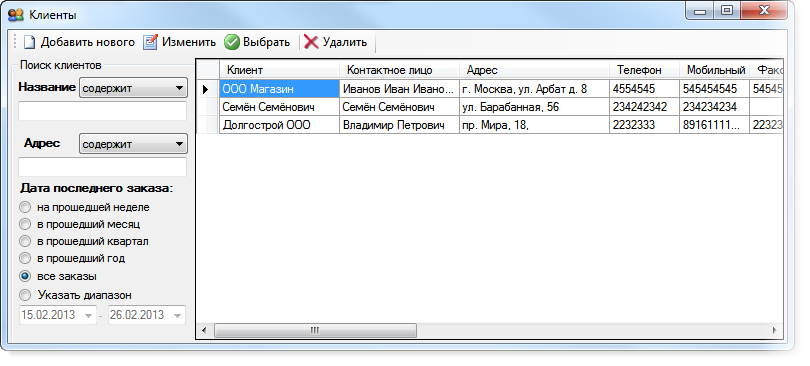Click the Изменить toolbar button
Image resolution: width=810 pixels, height=366 pixels.
point(180,42)
